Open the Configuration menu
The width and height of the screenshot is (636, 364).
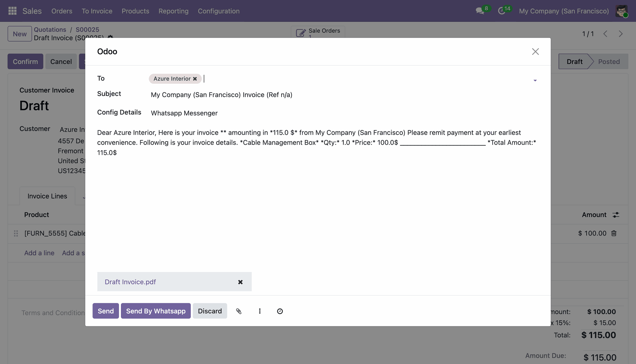[219, 11]
